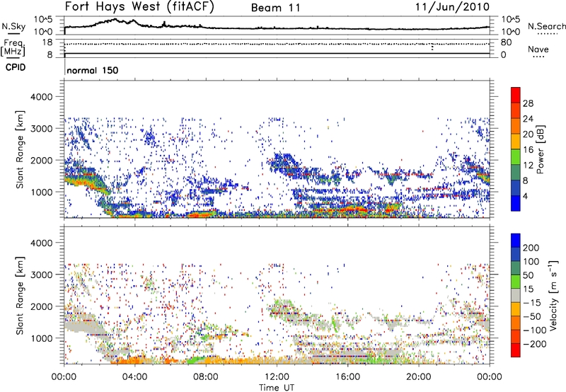Screen dimensions: 566x392
Task: Click the 3000 tick in the power panel
Action: (x=41, y=129)
